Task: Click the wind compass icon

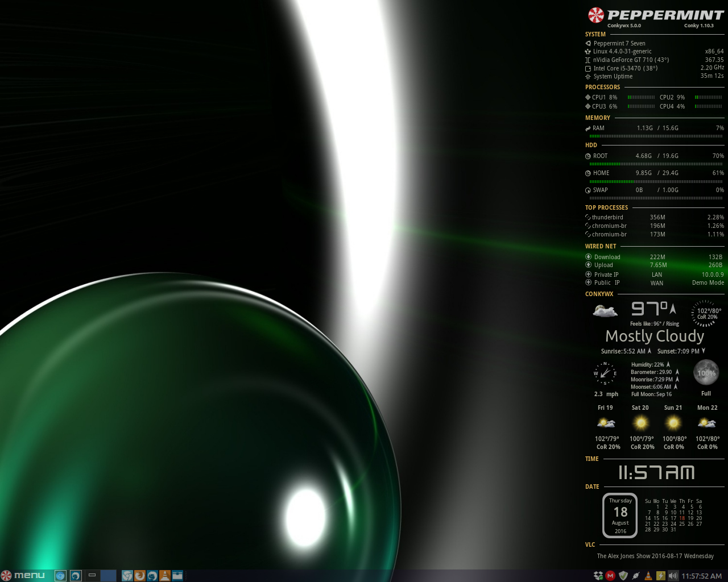Action: [605, 373]
